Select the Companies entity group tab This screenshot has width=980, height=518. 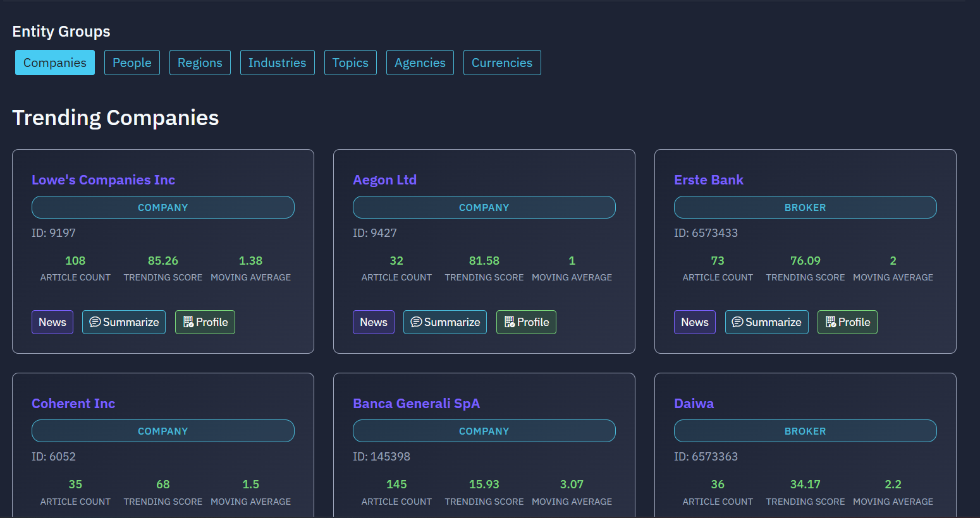pyautogui.click(x=55, y=63)
